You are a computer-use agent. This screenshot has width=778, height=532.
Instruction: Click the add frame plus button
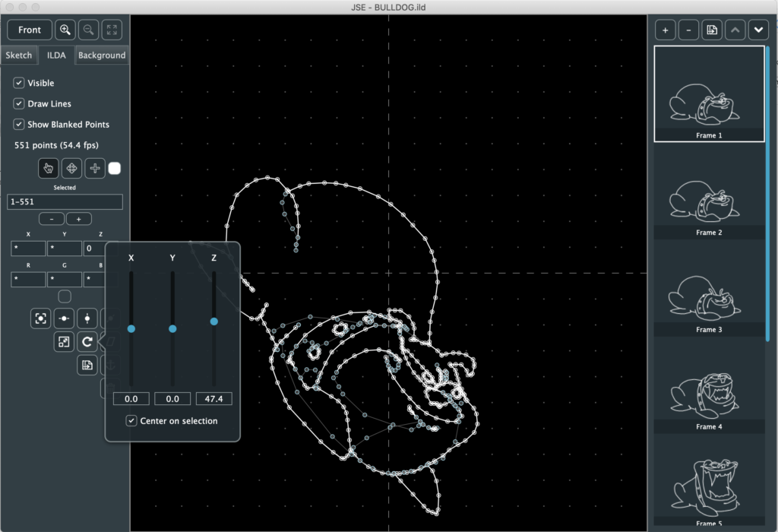tap(665, 30)
